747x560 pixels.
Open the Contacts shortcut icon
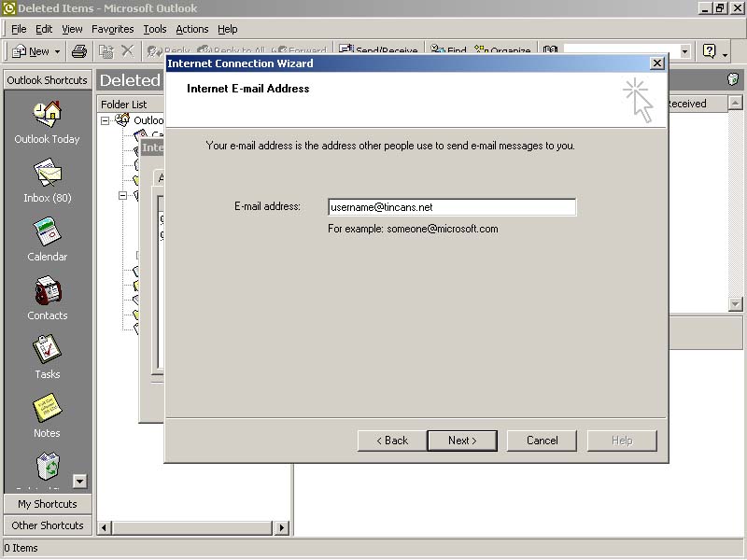[x=48, y=290]
